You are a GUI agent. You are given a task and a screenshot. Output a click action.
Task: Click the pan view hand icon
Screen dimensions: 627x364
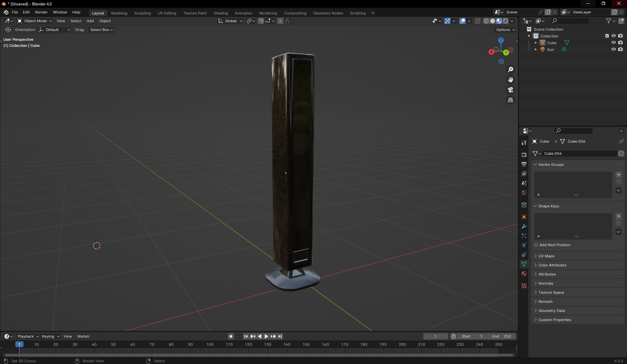[x=510, y=79]
